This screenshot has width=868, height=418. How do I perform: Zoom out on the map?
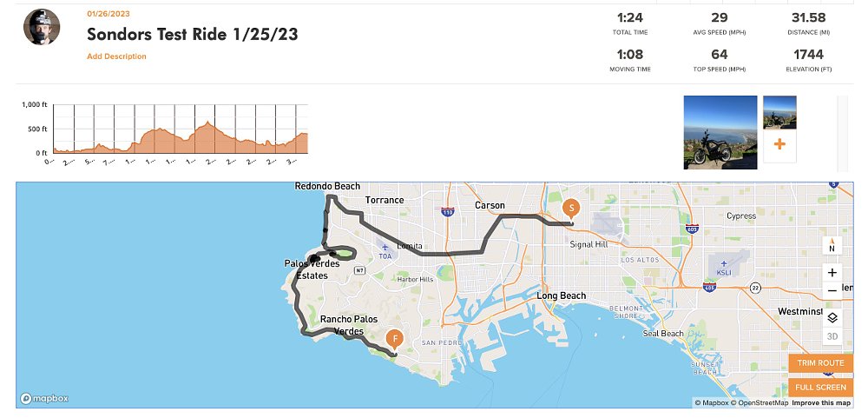[832, 291]
